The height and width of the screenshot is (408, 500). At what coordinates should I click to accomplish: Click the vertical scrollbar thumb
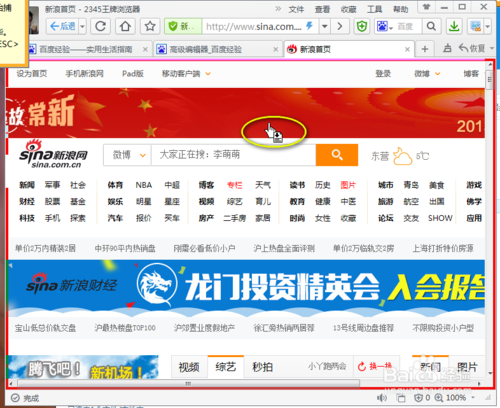[489, 80]
